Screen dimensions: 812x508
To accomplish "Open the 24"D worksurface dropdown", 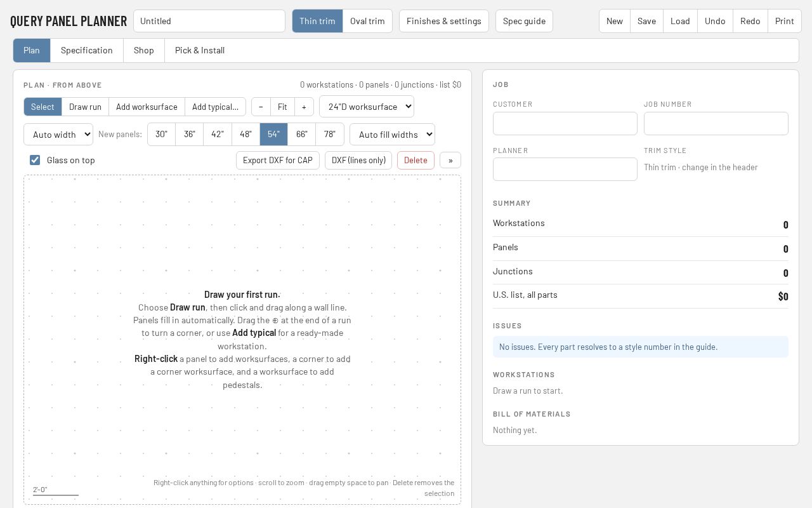I will [x=367, y=107].
